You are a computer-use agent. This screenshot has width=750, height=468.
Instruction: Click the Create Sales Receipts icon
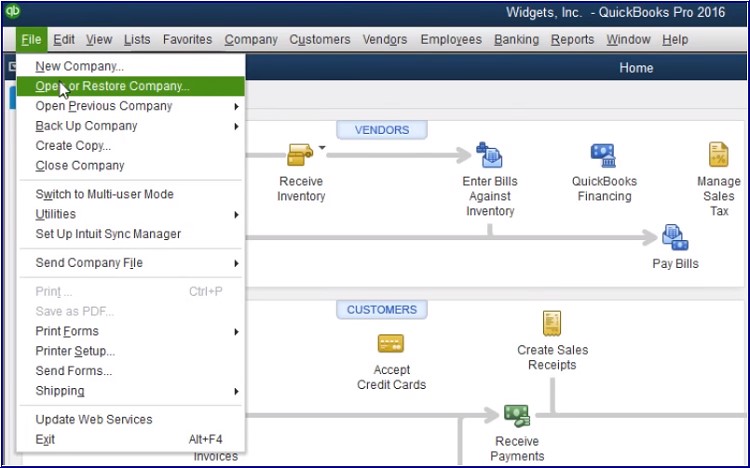tap(552, 323)
